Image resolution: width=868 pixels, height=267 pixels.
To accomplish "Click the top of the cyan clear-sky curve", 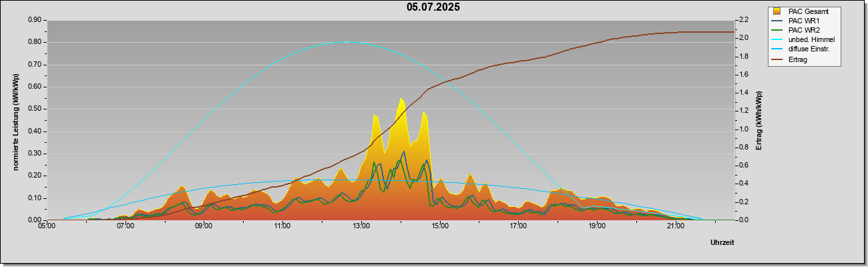I will click(x=346, y=42).
